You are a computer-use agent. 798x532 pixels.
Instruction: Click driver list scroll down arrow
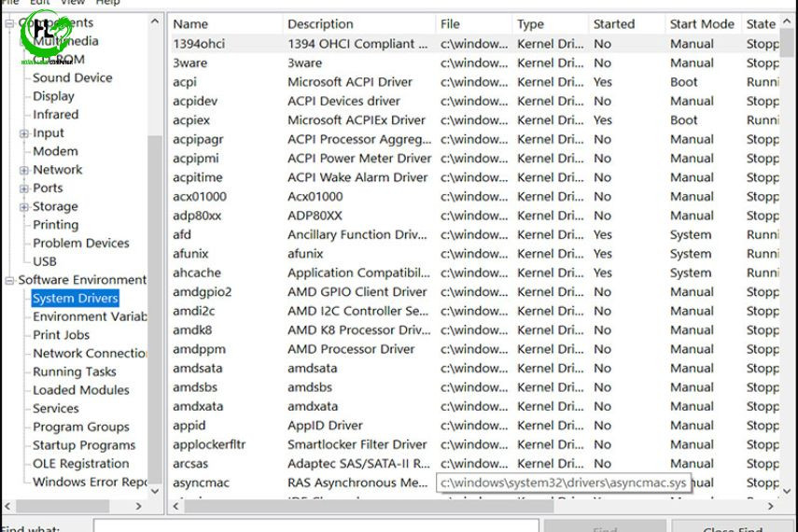[x=787, y=491]
